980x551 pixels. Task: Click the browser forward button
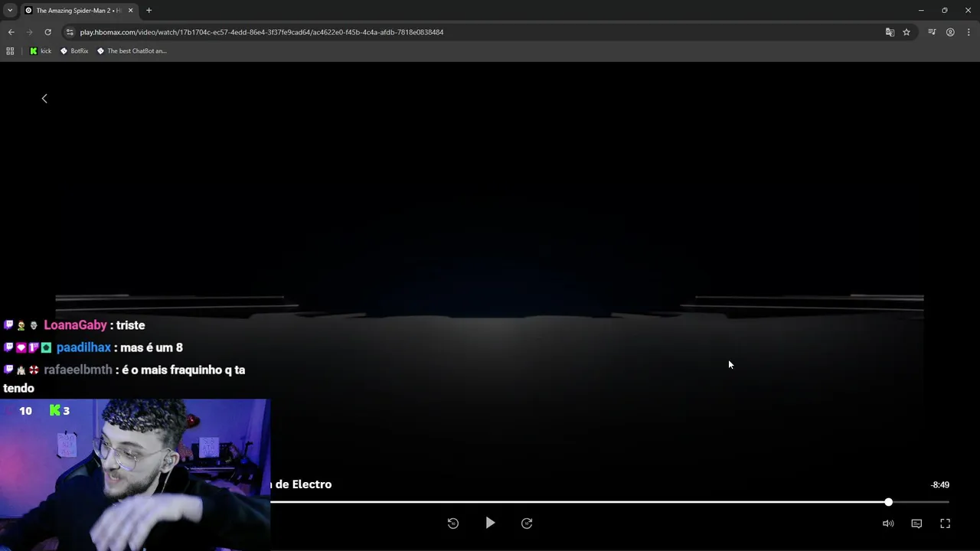tap(29, 32)
